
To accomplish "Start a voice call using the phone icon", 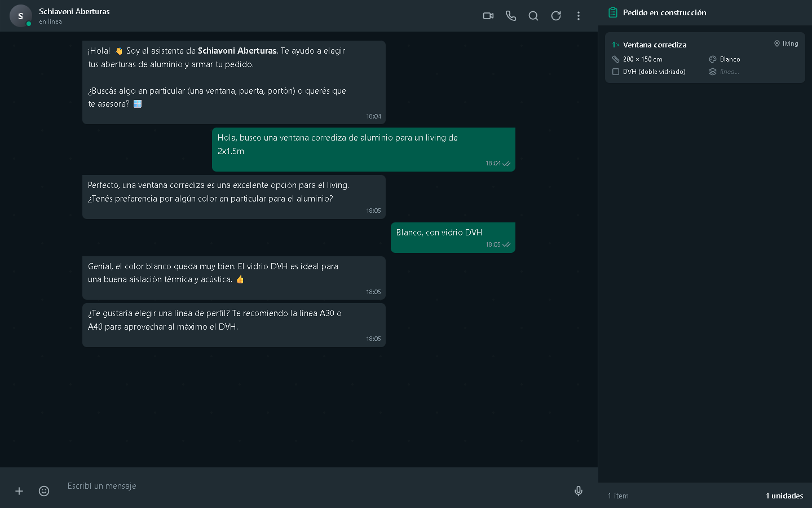I will pyautogui.click(x=511, y=16).
